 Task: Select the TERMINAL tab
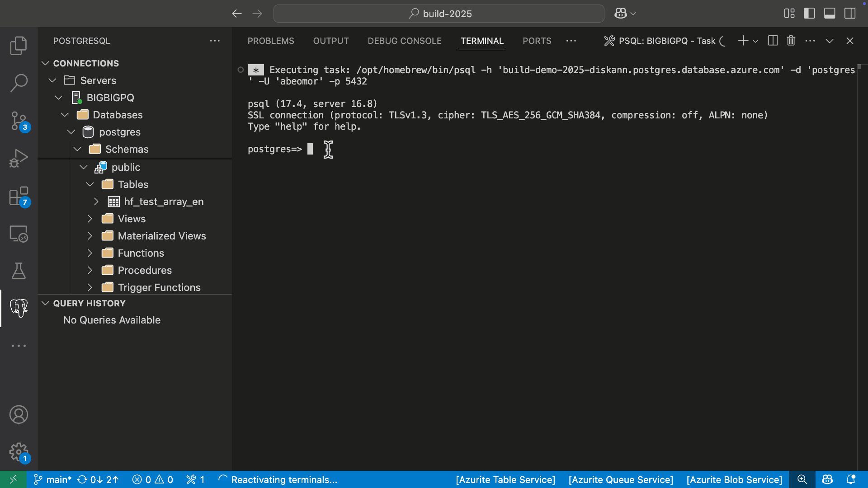click(x=482, y=41)
